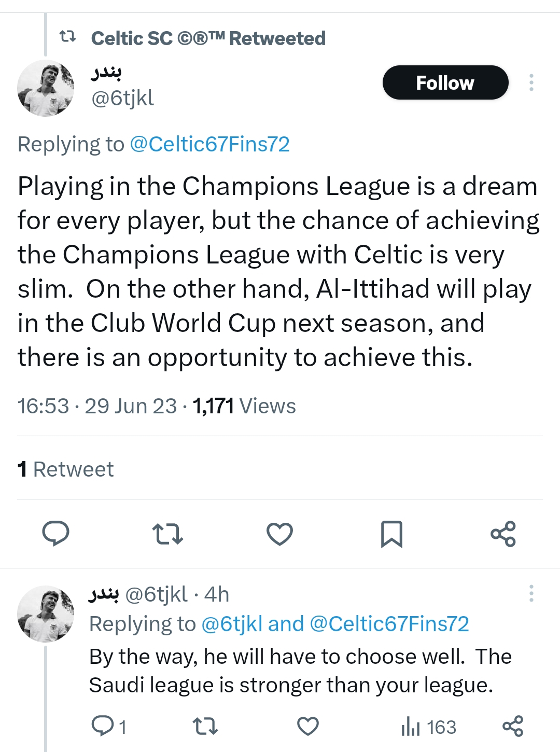Follow the @6tjkl account
Viewport: 560px width, 752px height.
(x=445, y=82)
